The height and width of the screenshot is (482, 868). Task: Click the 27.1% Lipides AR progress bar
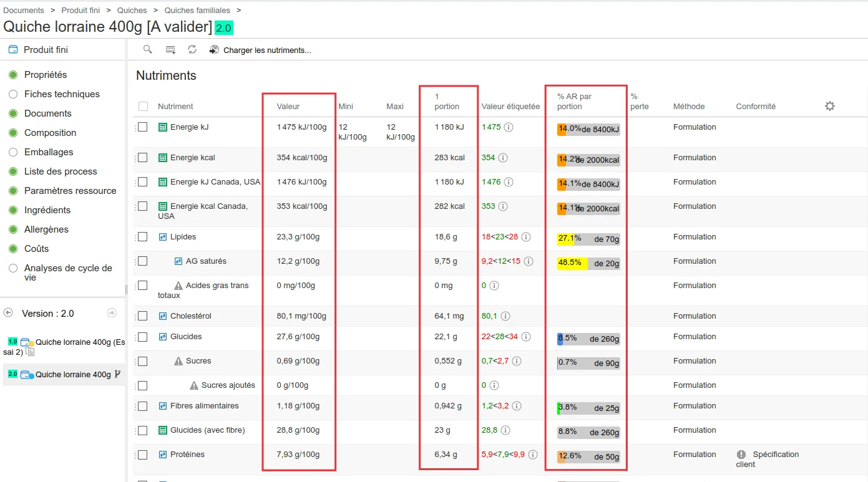tap(588, 239)
